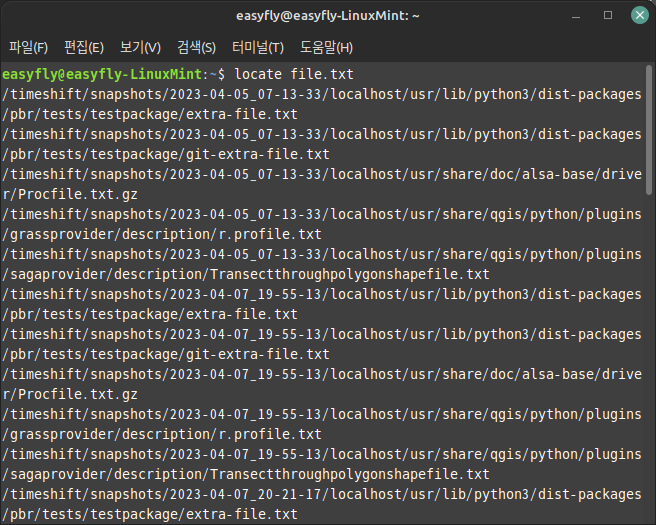656x525 pixels.
Task: Click r/Procfile.txt.gz below the 2023-04-07 alsa-base line
Action: [70, 394]
